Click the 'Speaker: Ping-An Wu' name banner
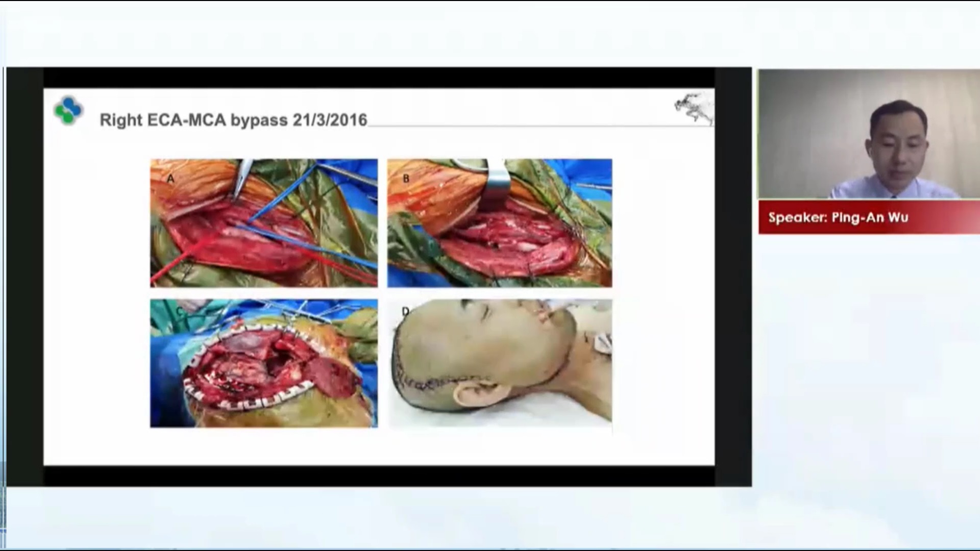The image size is (980, 551). tap(869, 217)
